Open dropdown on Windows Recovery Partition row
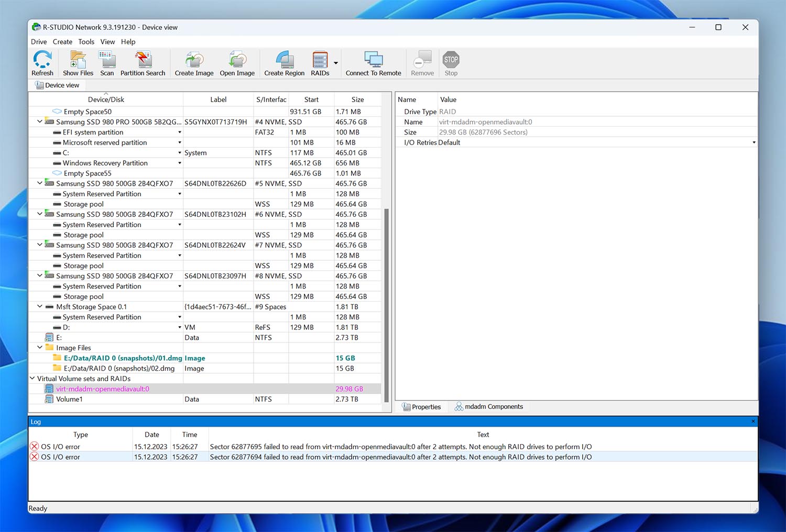The image size is (786, 532). pos(180,163)
